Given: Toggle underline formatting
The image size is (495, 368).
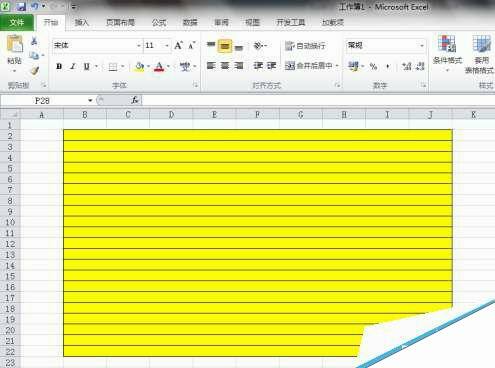Looking at the screenshot, I should click(x=87, y=66).
